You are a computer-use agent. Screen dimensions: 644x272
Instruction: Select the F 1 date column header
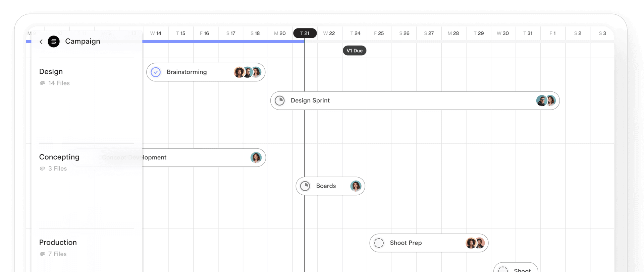[552, 33]
